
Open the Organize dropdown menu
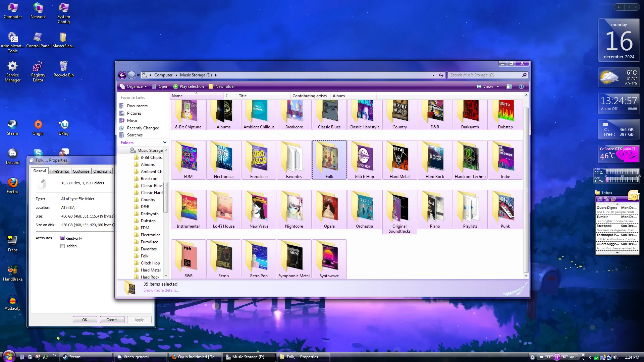[x=133, y=86]
